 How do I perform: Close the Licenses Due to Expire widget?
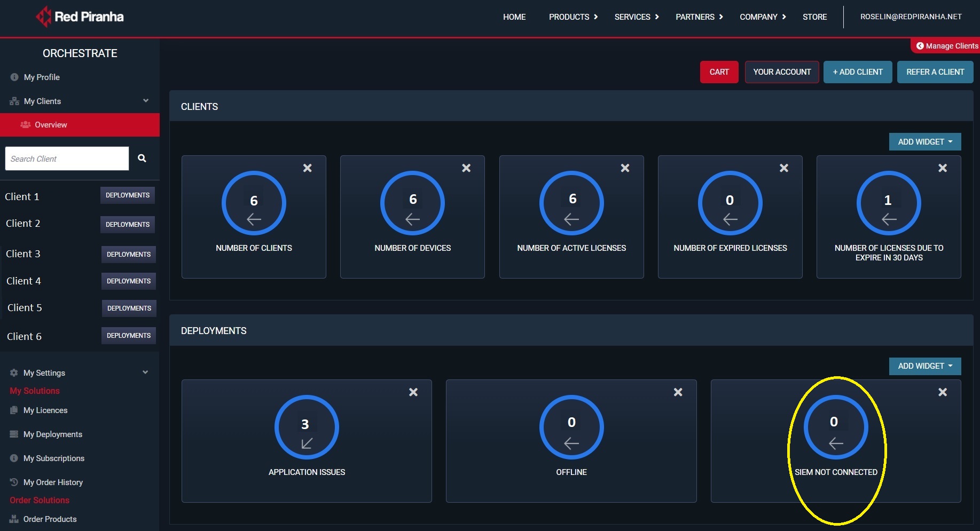tap(943, 168)
